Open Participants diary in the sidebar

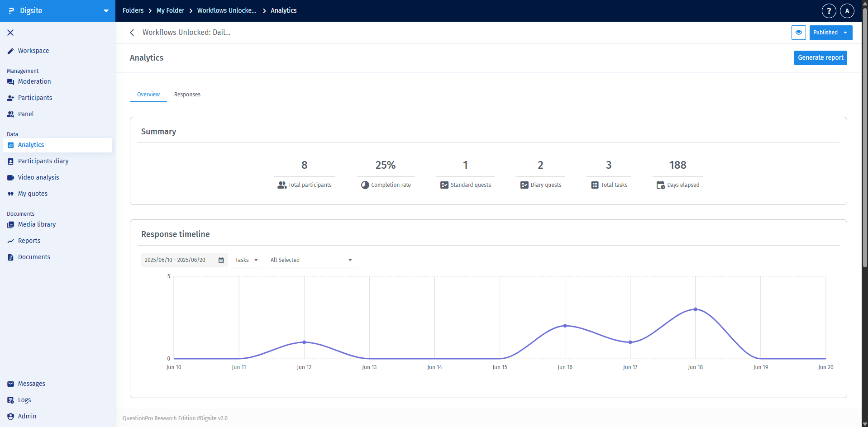pos(43,161)
